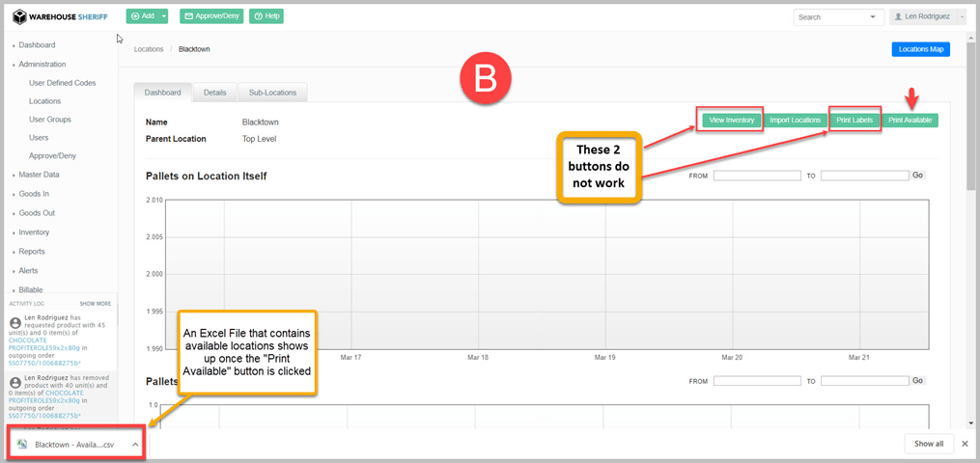
Task: Switch to the Sub-Locations tab
Action: tap(272, 93)
